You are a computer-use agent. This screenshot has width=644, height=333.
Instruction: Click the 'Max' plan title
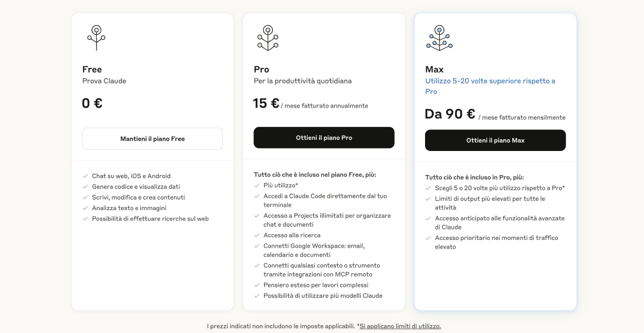434,70
